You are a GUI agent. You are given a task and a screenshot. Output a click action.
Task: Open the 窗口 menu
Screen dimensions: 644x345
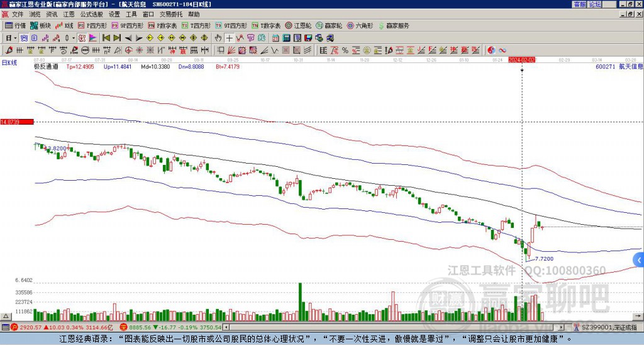click(148, 14)
